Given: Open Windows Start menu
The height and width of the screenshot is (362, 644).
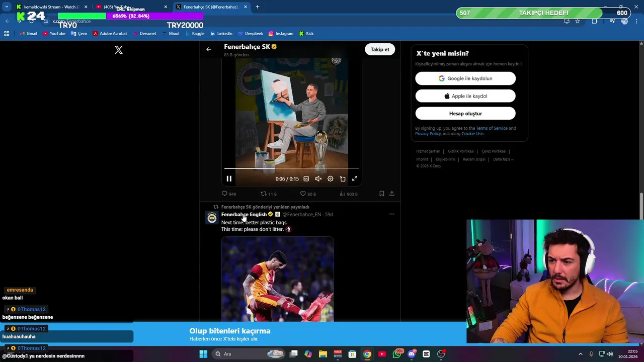Looking at the screenshot, I should (x=203, y=354).
